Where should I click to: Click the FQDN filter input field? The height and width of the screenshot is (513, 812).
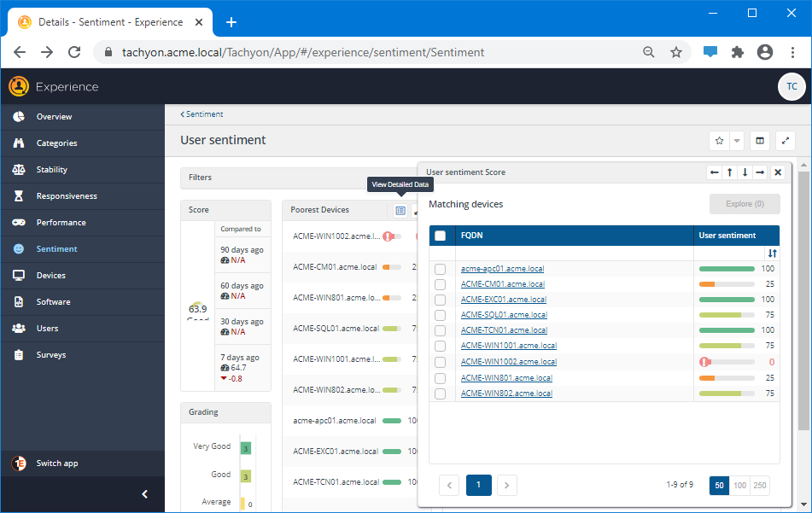[x=575, y=254]
